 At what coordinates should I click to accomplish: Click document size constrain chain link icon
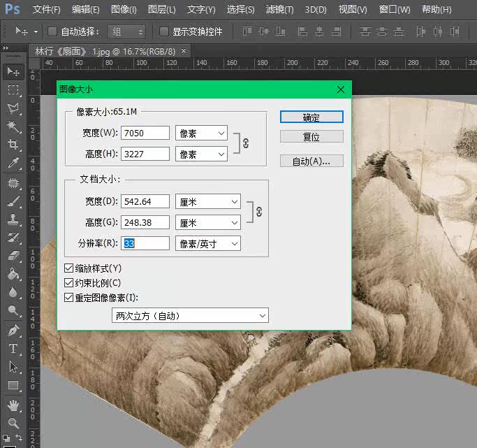[x=259, y=212]
